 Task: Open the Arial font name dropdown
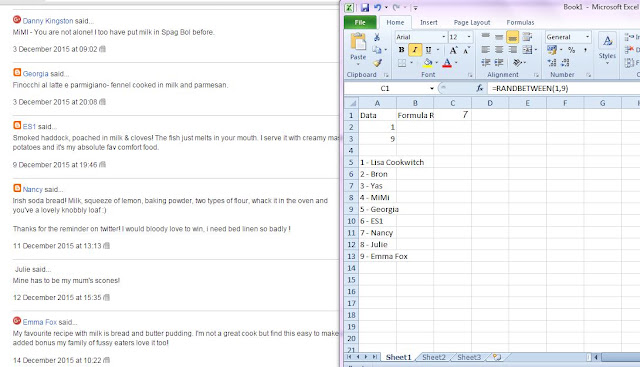(x=444, y=37)
